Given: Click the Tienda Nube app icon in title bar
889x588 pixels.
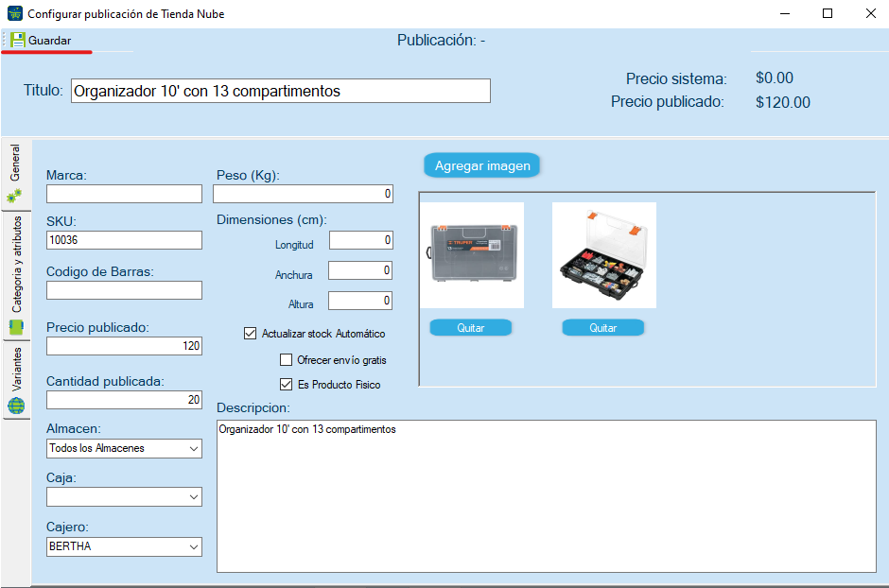Looking at the screenshot, I should [15, 13].
